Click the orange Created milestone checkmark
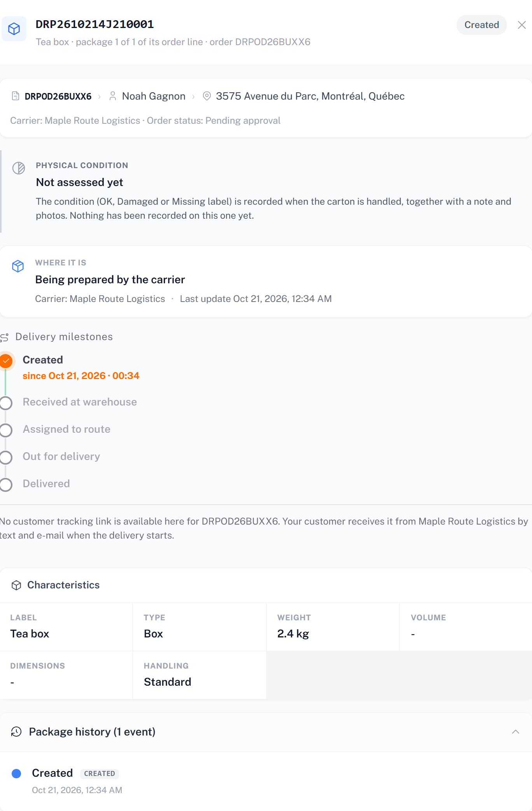The width and height of the screenshot is (532, 811). pos(6,361)
